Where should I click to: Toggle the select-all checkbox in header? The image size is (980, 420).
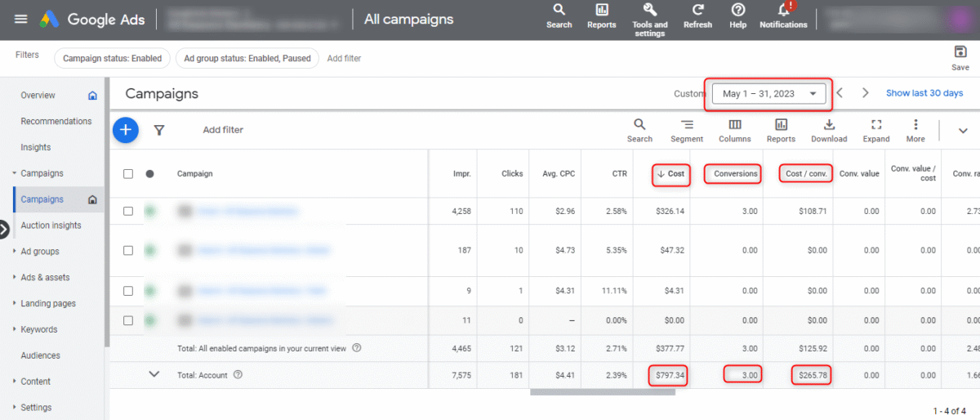(x=128, y=174)
